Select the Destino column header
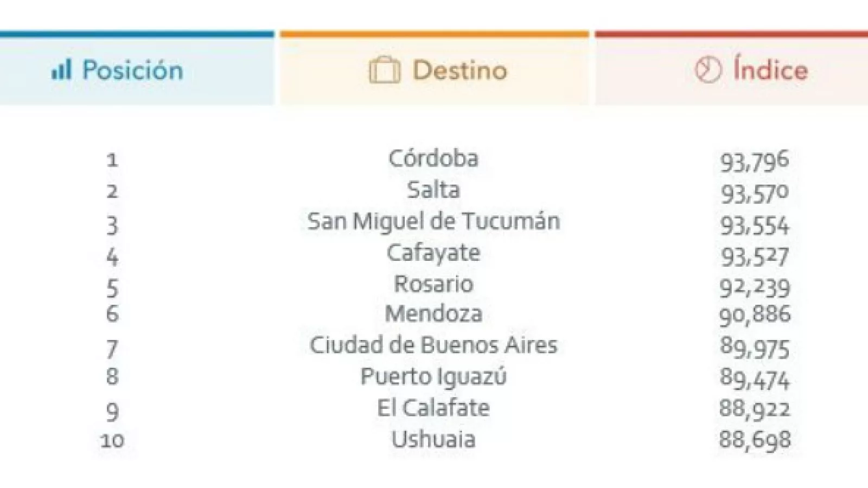868x488 pixels. tap(459, 70)
